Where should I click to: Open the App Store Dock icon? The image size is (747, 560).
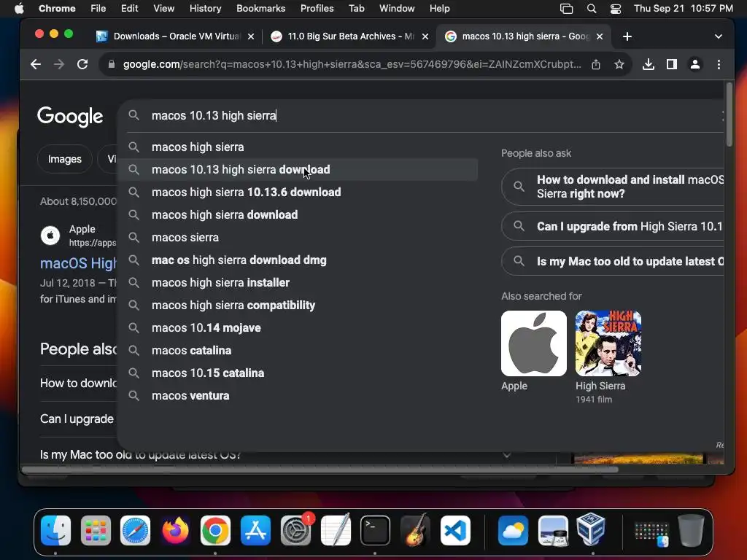[x=255, y=530]
